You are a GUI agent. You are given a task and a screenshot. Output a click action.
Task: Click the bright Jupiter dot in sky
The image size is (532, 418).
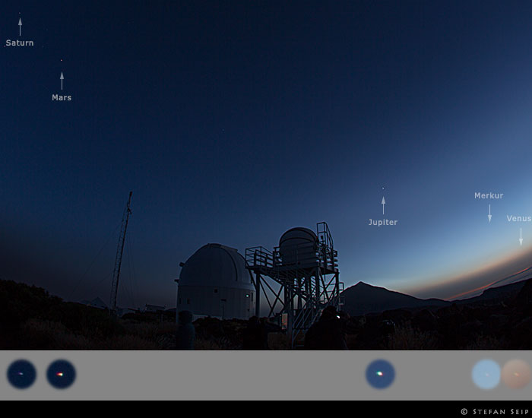(x=383, y=188)
